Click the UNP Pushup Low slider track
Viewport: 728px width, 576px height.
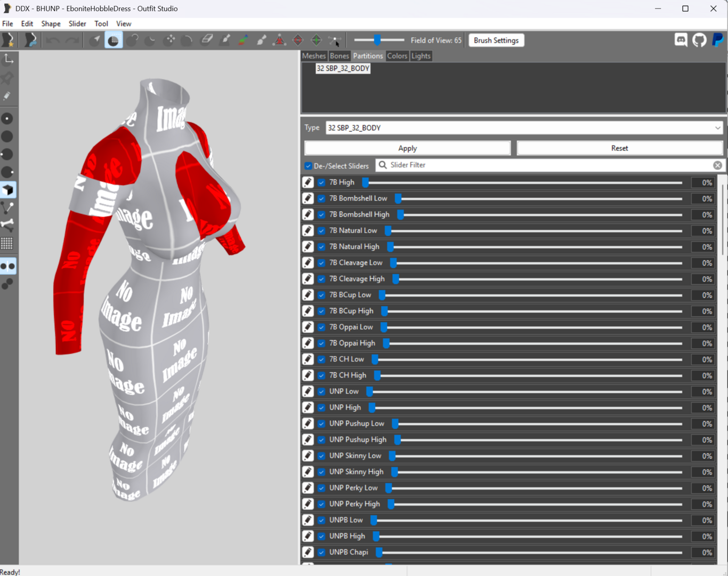(537, 424)
